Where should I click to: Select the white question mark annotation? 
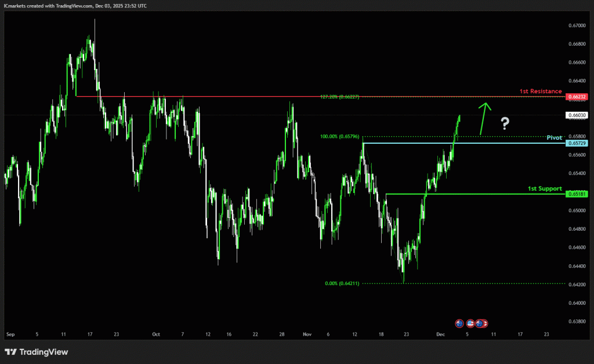pos(505,123)
